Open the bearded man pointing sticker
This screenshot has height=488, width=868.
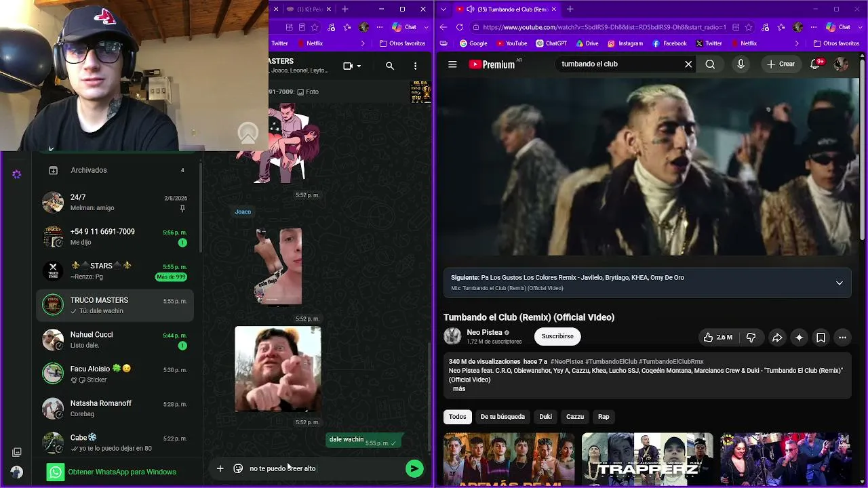point(278,369)
